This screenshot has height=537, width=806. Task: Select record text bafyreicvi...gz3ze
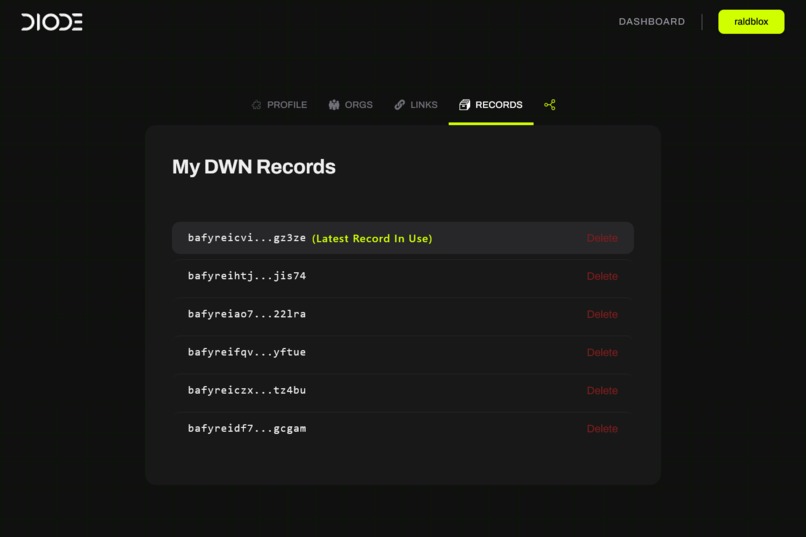(x=247, y=238)
